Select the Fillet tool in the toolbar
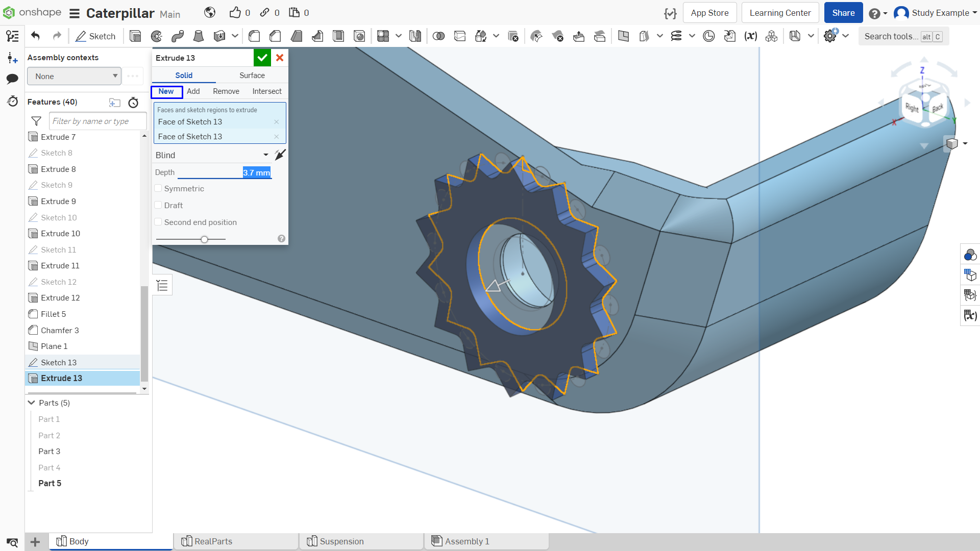Screen dimensions: 980x551 [x=254, y=36]
